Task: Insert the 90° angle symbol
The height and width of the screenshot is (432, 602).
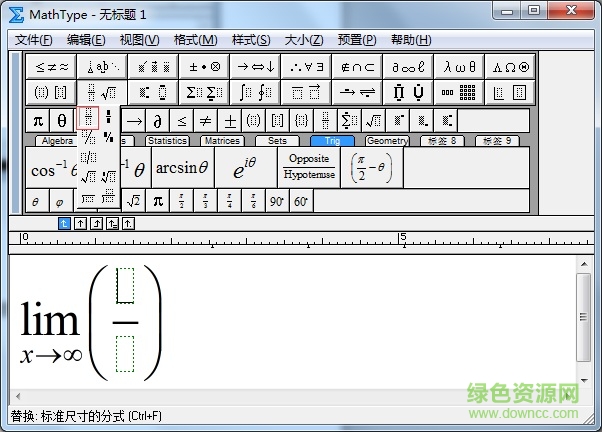Action: pyautogui.click(x=276, y=201)
